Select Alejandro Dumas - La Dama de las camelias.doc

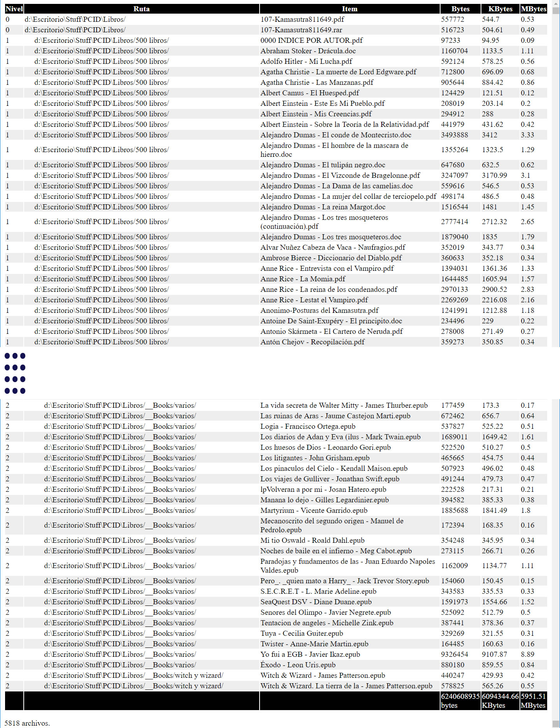(x=337, y=186)
